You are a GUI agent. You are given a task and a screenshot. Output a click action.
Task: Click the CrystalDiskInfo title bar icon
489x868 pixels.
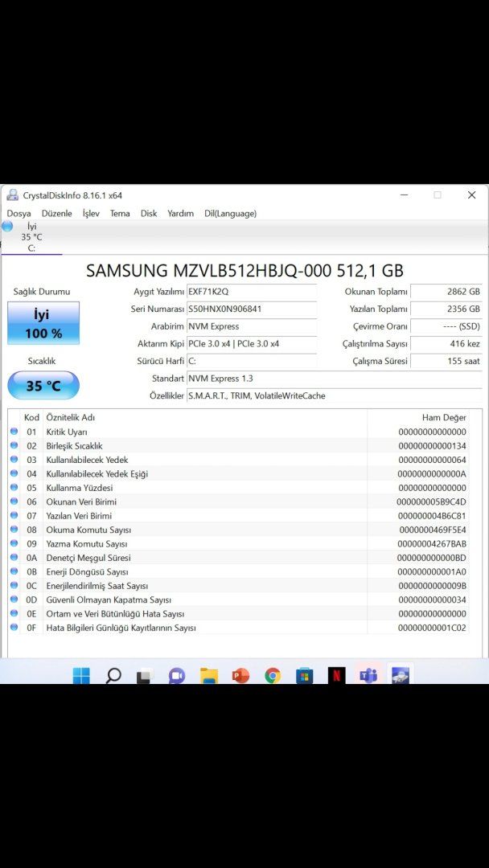point(12,194)
